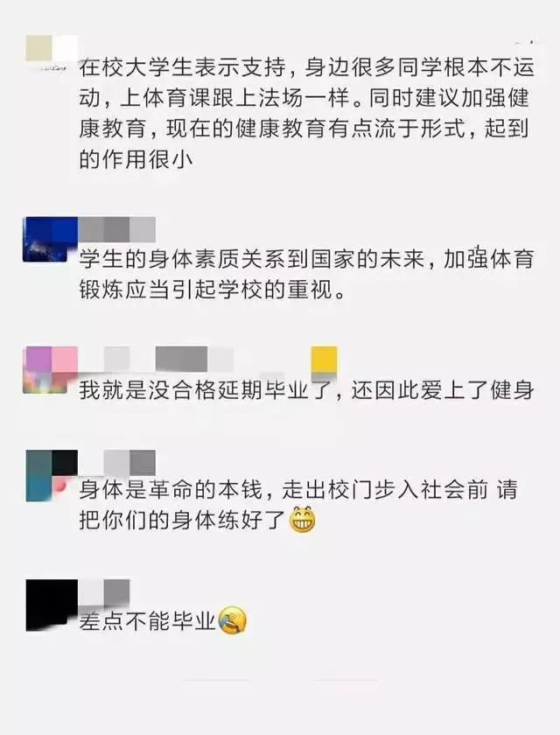Select the blurred username of the second commenter
The height and width of the screenshot is (735, 560).
pos(116,229)
